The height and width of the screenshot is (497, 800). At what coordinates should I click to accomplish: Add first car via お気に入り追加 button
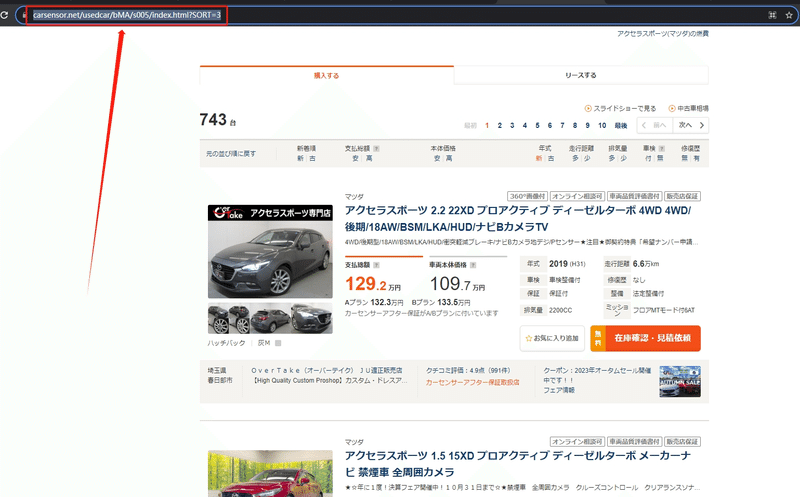point(552,338)
